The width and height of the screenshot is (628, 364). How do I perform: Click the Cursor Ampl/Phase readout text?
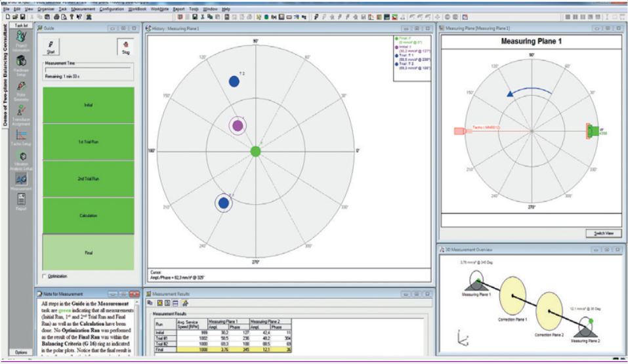(177, 277)
